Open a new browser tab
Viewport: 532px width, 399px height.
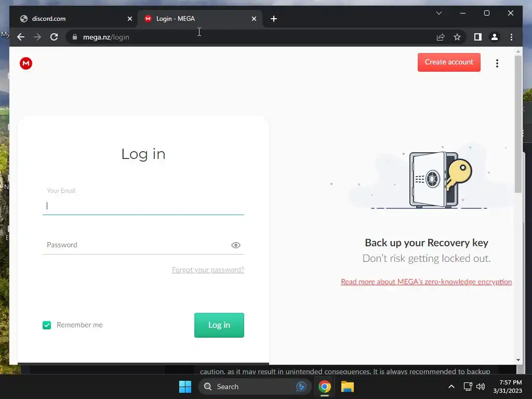coord(274,19)
